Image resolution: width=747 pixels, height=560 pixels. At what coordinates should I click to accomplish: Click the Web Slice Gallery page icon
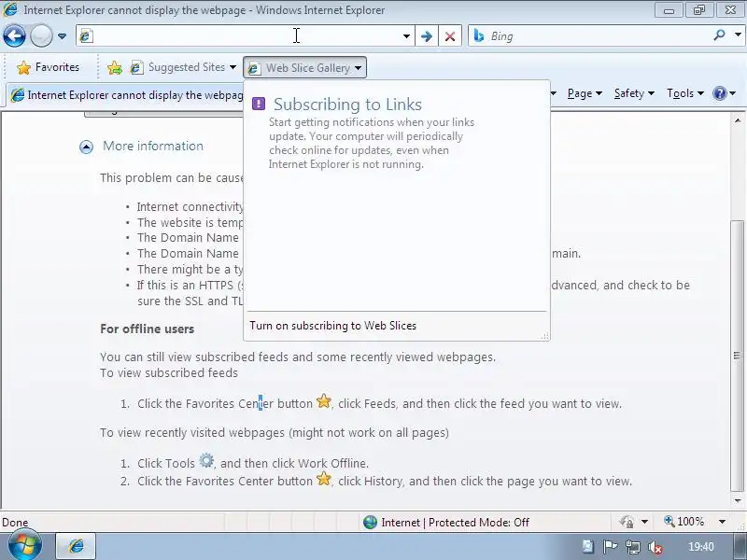pos(254,68)
